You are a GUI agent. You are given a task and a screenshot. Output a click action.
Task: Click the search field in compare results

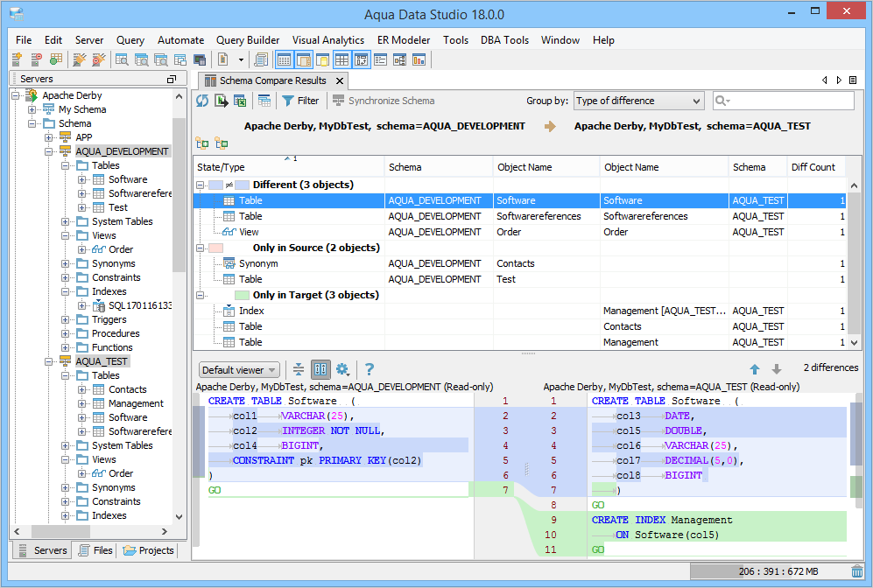point(784,101)
